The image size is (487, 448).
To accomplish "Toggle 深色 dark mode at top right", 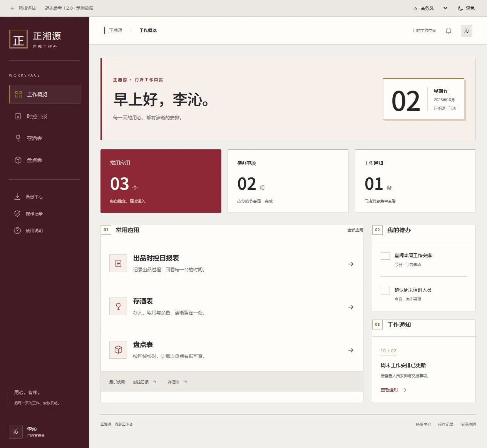I will (x=466, y=8).
